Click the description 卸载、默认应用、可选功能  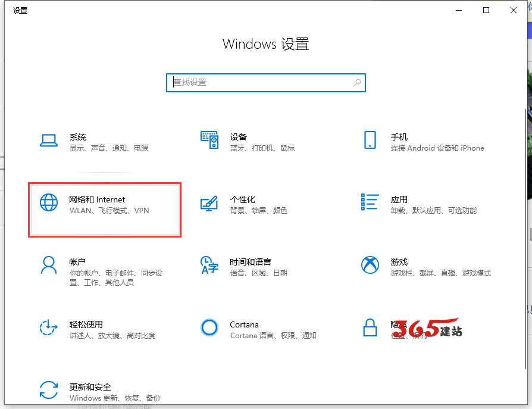(434, 210)
